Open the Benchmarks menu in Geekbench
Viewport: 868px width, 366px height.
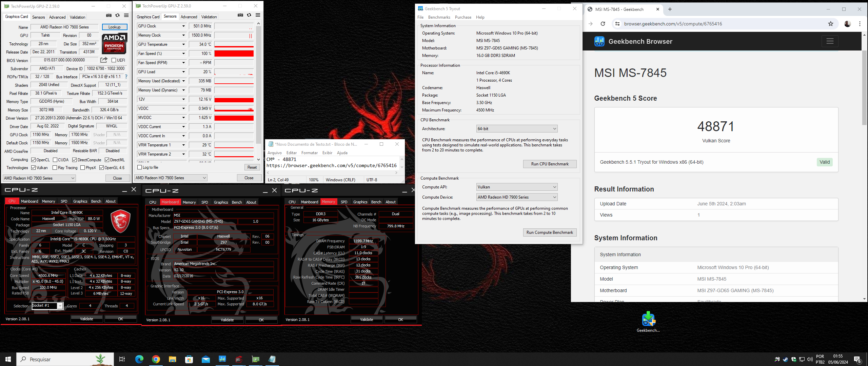[x=439, y=17]
